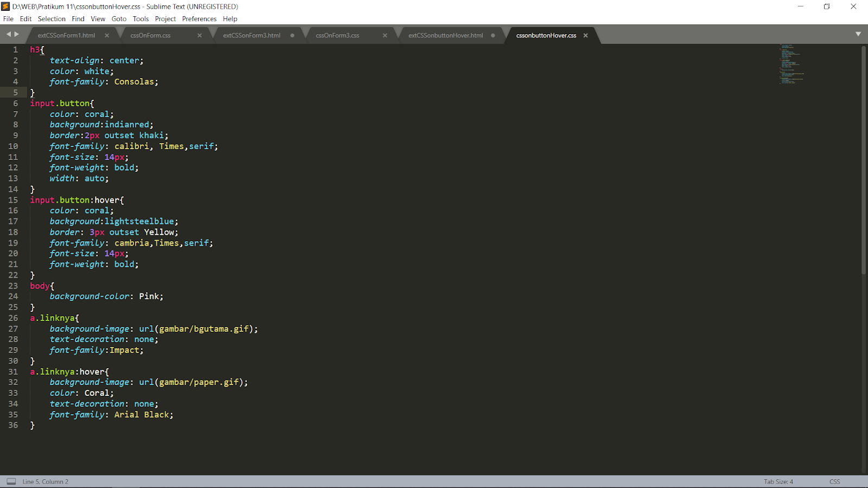868x488 pixels.
Task: Click the h3 selector on line 1
Action: click(x=35, y=49)
